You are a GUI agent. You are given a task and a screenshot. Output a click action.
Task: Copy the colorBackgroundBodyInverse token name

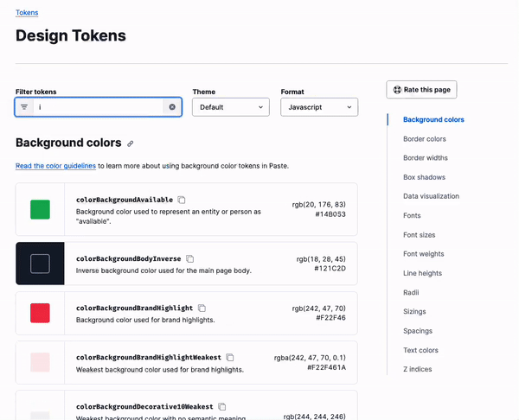190,258
